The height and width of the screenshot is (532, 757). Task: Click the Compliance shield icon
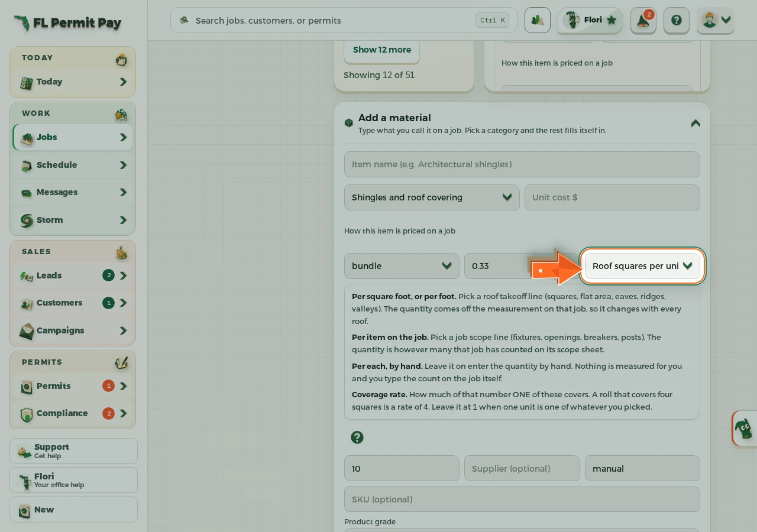point(27,414)
